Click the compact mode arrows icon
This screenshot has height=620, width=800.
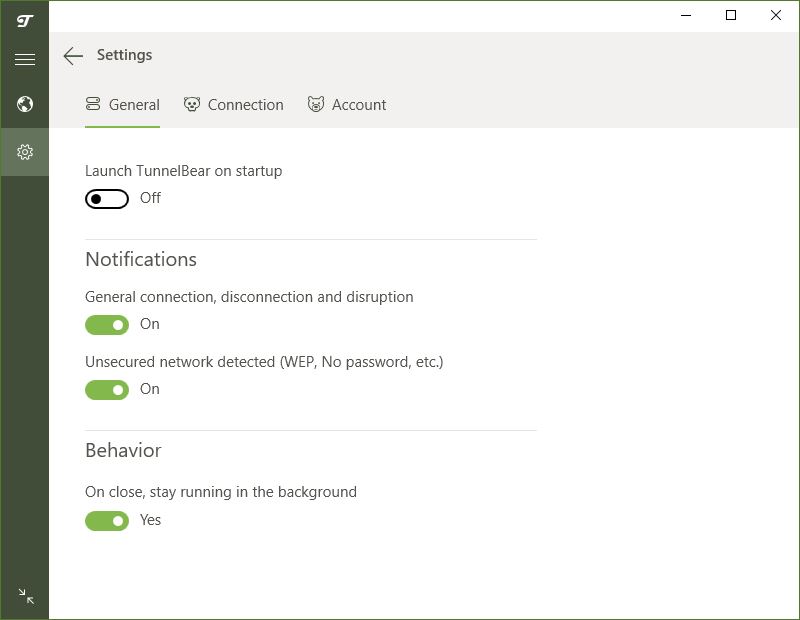pyautogui.click(x=26, y=596)
